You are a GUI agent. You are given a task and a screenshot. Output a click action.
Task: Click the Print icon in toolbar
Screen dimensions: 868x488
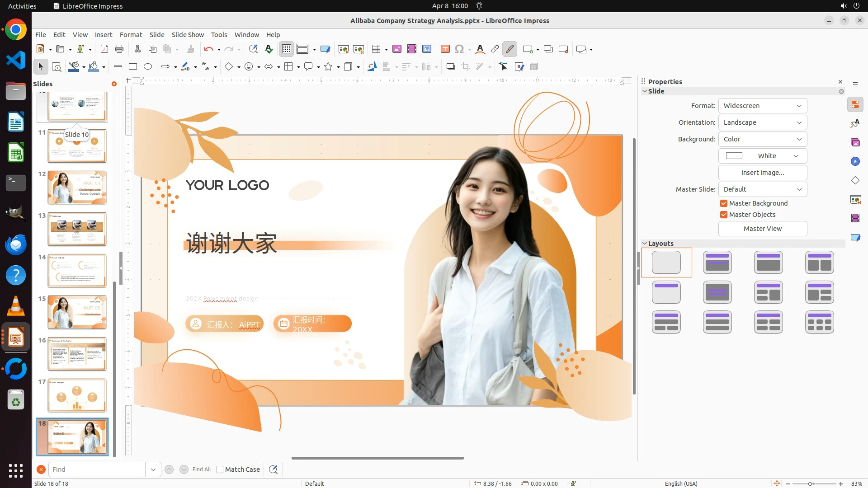pyautogui.click(x=119, y=49)
